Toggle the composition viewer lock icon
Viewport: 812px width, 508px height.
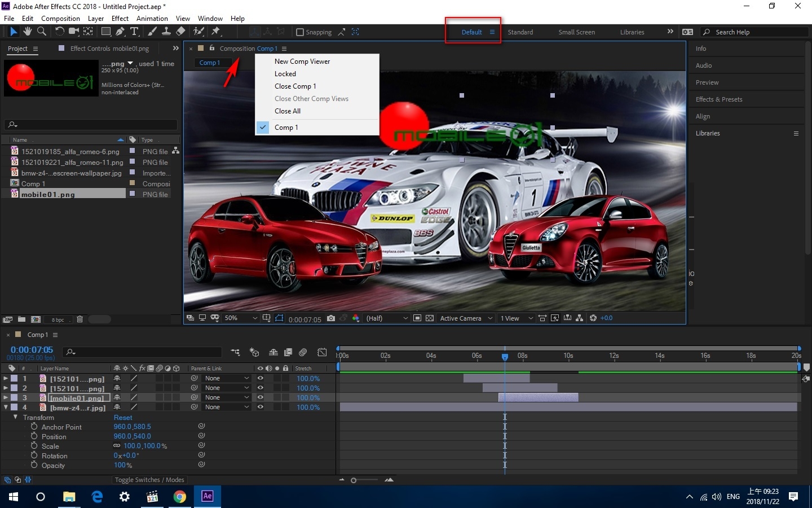[x=212, y=48]
